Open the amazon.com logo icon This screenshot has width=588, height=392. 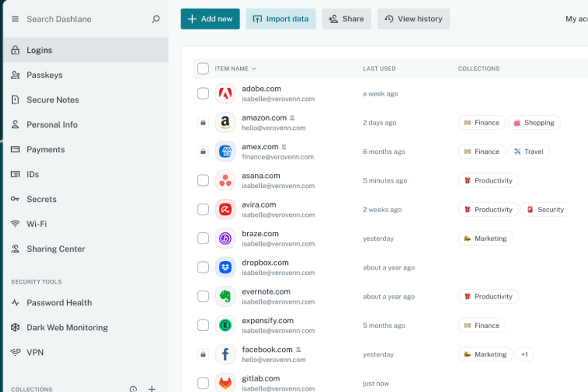click(225, 122)
